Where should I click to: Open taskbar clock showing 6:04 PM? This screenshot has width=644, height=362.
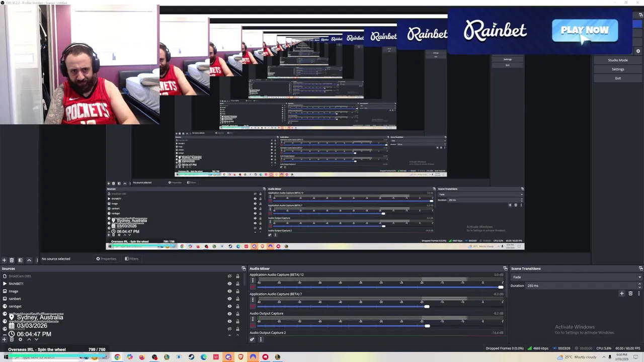[622, 357]
